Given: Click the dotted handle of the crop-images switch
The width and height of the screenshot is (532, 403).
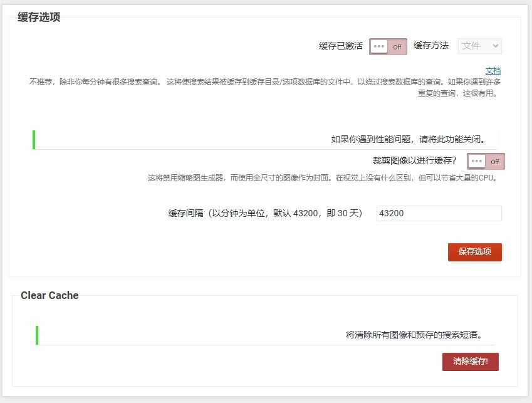Looking at the screenshot, I should [x=476, y=161].
